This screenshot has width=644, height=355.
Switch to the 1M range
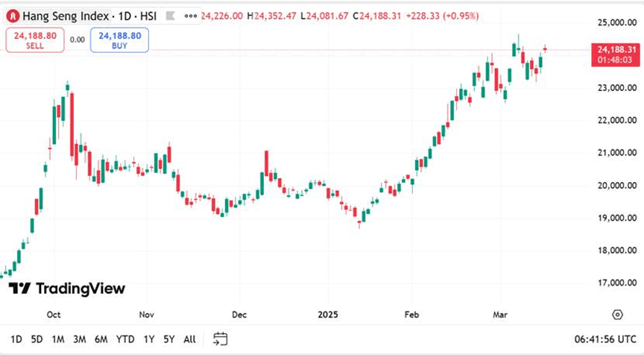click(57, 339)
